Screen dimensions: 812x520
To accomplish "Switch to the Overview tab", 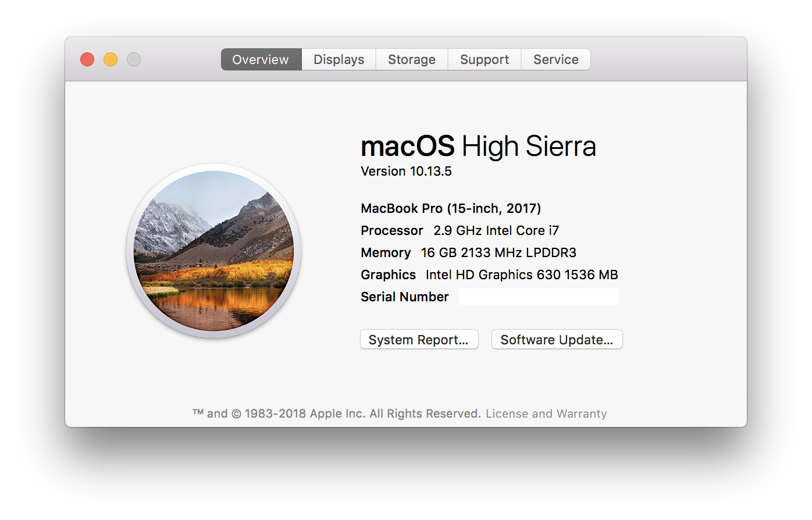I will [x=261, y=59].
